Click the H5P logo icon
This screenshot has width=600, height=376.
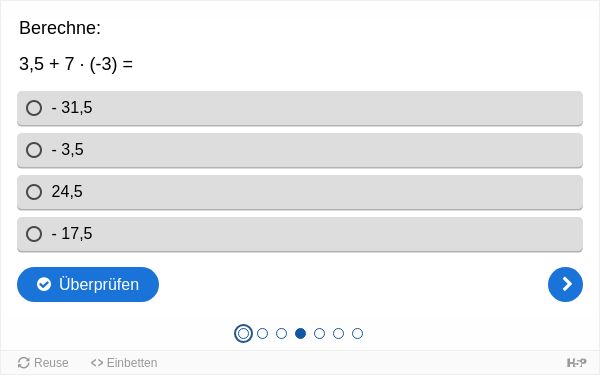pyautogui.click(x=576, y=363)
